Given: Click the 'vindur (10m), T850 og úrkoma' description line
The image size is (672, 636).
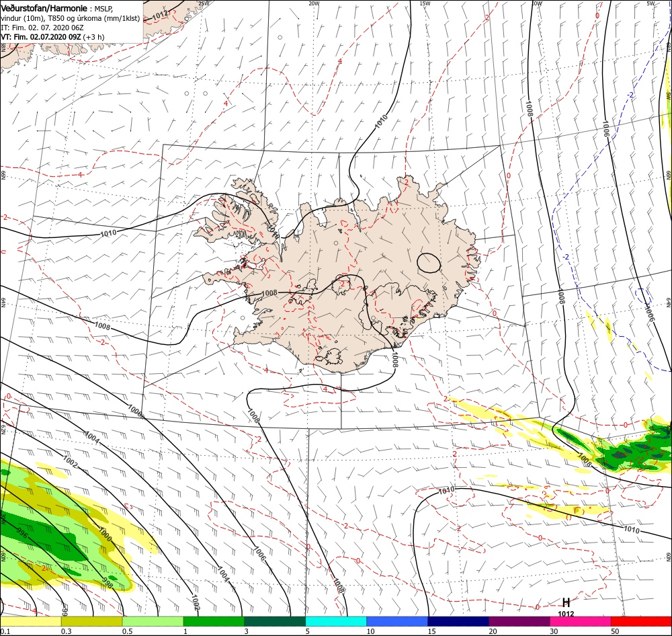Looking at the screenshot, I should coord(70,18).
